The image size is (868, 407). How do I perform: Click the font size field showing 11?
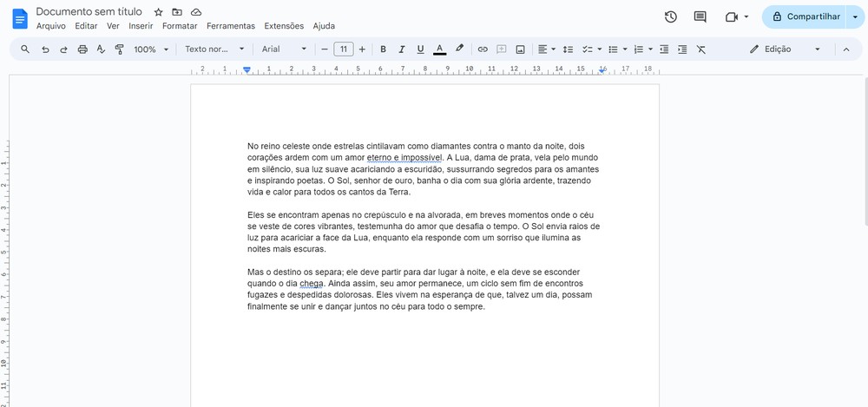click(x=344, y=49)
